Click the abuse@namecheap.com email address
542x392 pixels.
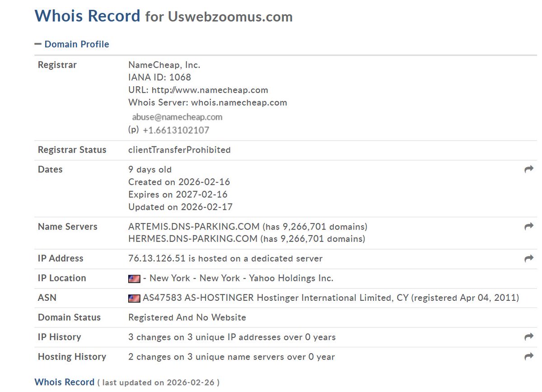coord(177,117)
